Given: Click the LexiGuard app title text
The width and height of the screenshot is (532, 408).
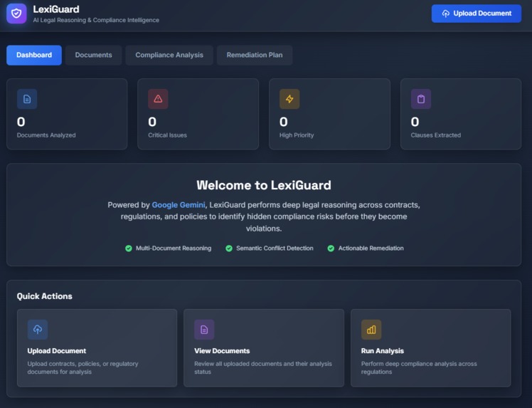Looking at the screenshot, I should tap(56, 9).
